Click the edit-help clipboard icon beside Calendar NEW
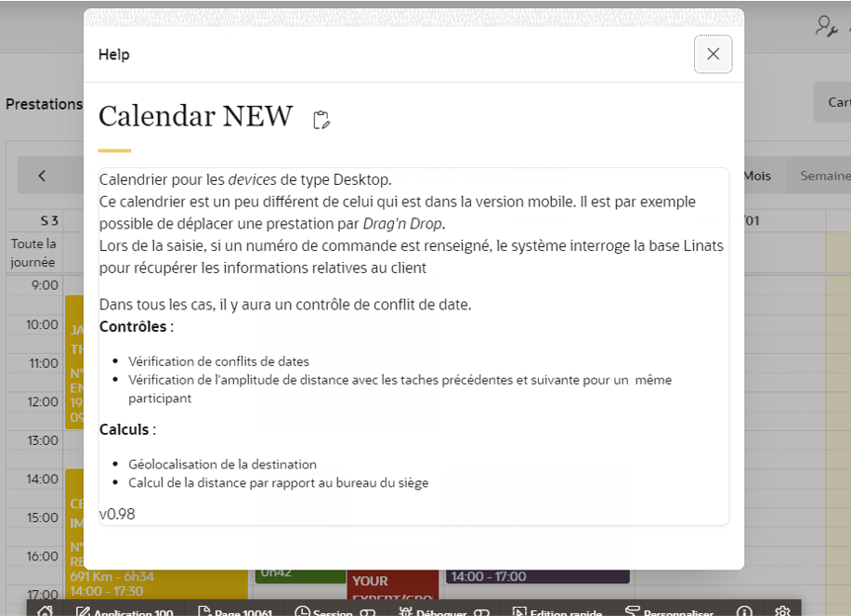 click(x=321, y=120)
